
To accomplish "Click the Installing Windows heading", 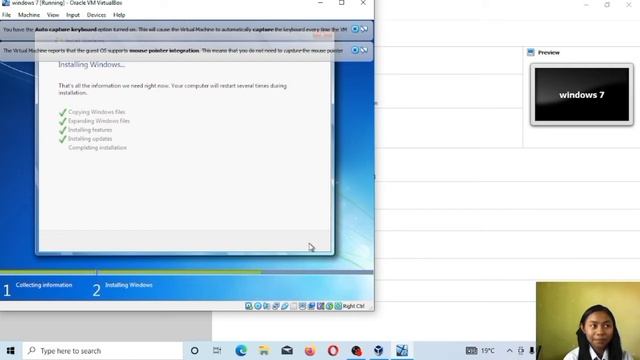I will coord(91,64).
